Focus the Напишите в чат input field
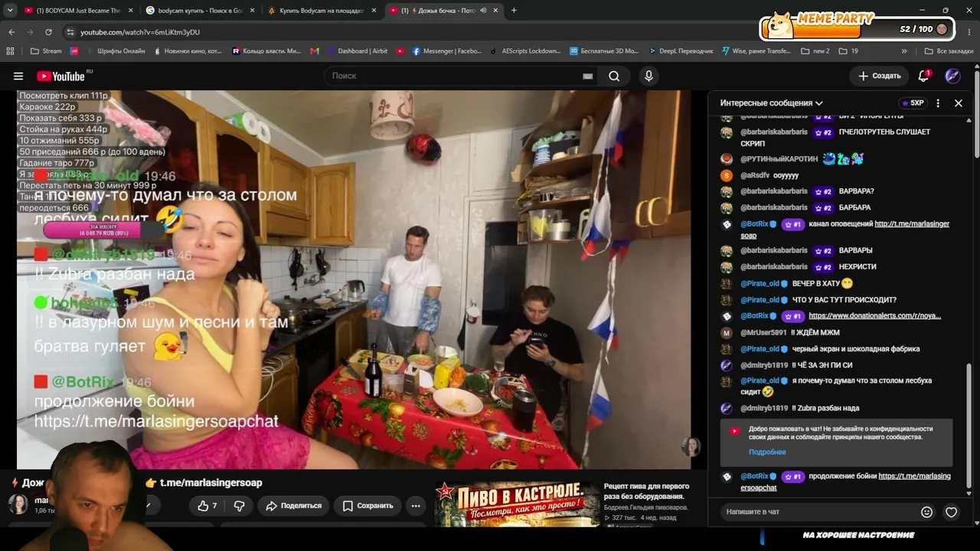Screen dimensions: 980x551 pos(819,511)
